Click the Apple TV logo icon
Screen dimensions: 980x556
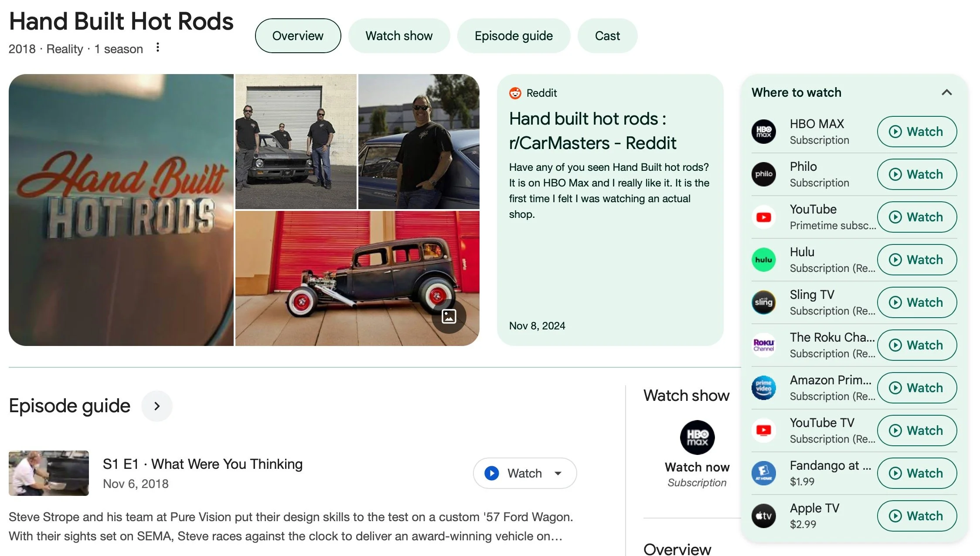[x=764, y=515]
